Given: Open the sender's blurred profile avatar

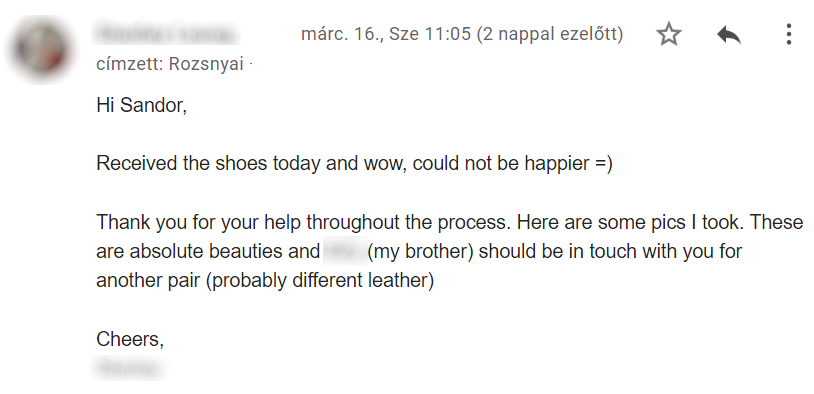Looking at the screenshot, I should point(40,49).
